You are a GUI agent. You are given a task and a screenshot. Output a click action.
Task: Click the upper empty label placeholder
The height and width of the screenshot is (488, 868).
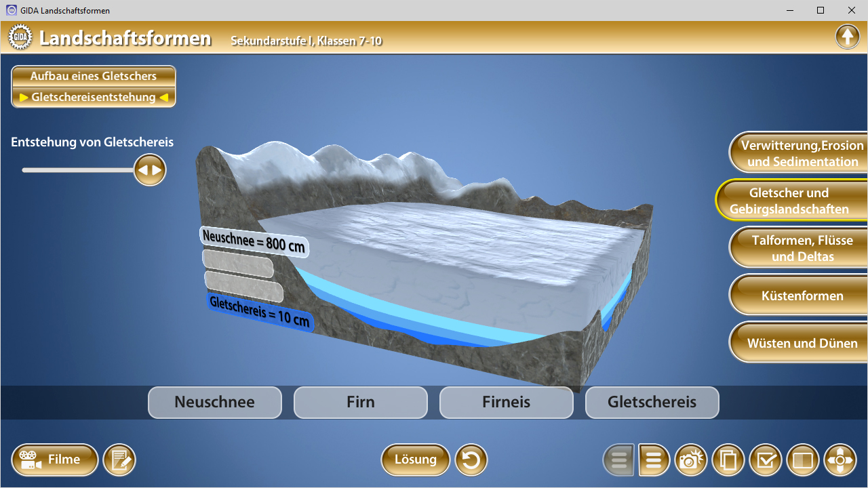(x=238, y=264)
